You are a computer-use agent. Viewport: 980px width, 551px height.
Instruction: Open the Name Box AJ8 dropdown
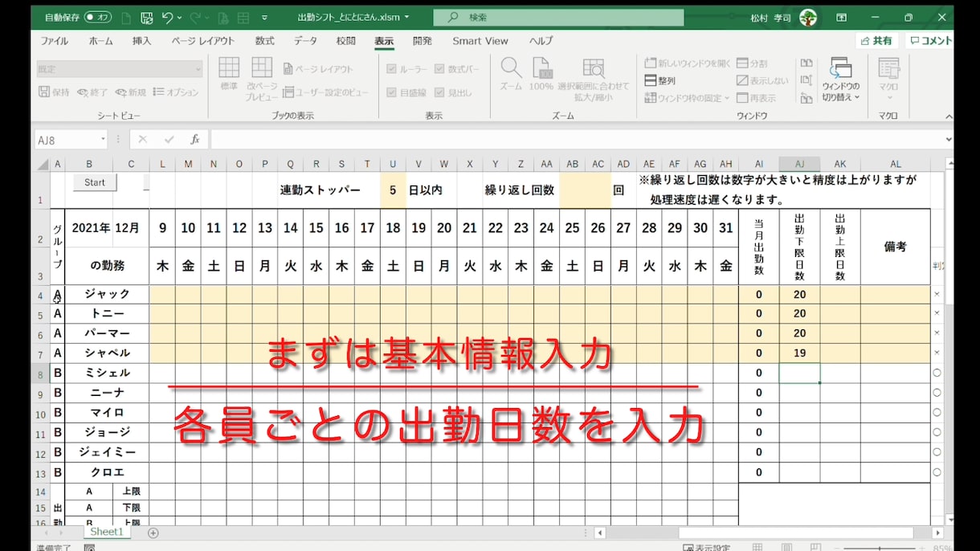pos(101,140)
